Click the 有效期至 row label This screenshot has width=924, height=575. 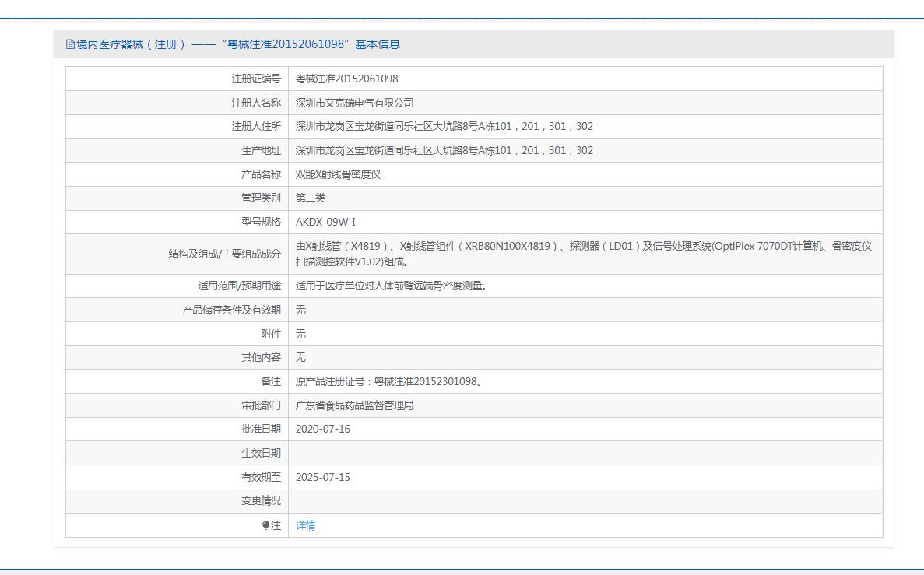click(x=261, y=477)
